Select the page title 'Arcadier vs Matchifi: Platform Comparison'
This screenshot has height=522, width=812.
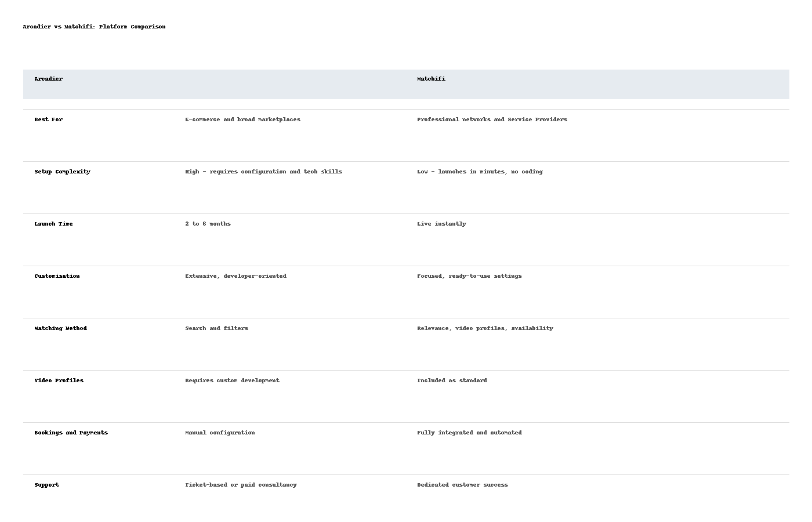click(x=94, y=27)
